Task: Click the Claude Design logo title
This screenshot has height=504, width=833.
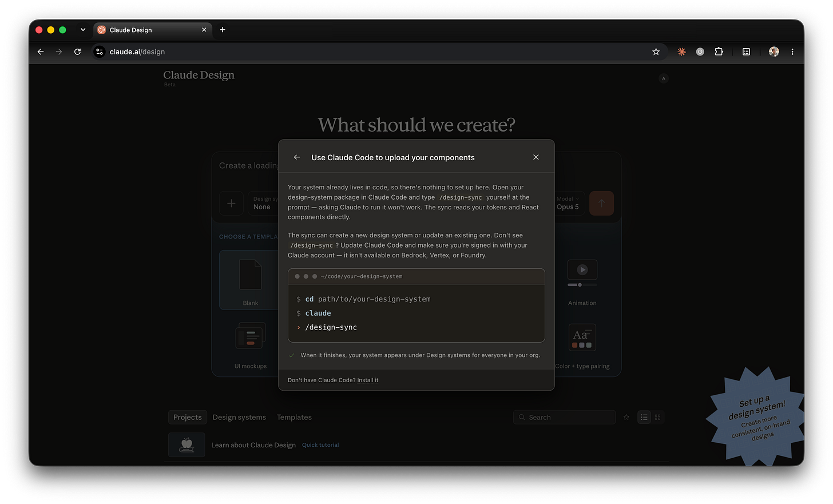Action: (199, 75)
